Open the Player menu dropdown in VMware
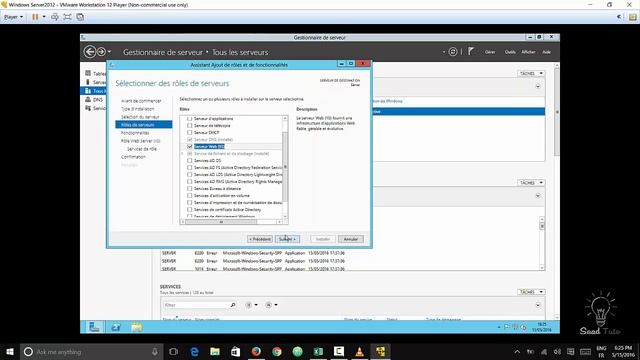 click(x=13, y=17)
